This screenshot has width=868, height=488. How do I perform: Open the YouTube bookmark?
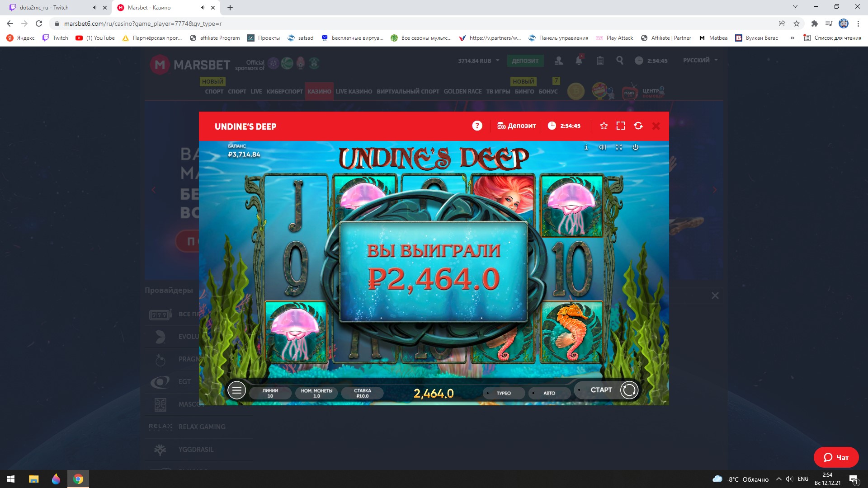(x=95, y=38)
